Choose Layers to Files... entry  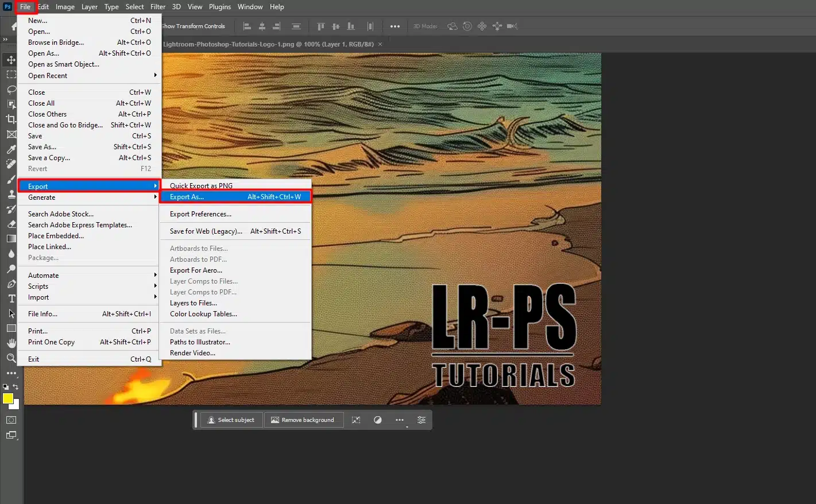coord(235,303)
